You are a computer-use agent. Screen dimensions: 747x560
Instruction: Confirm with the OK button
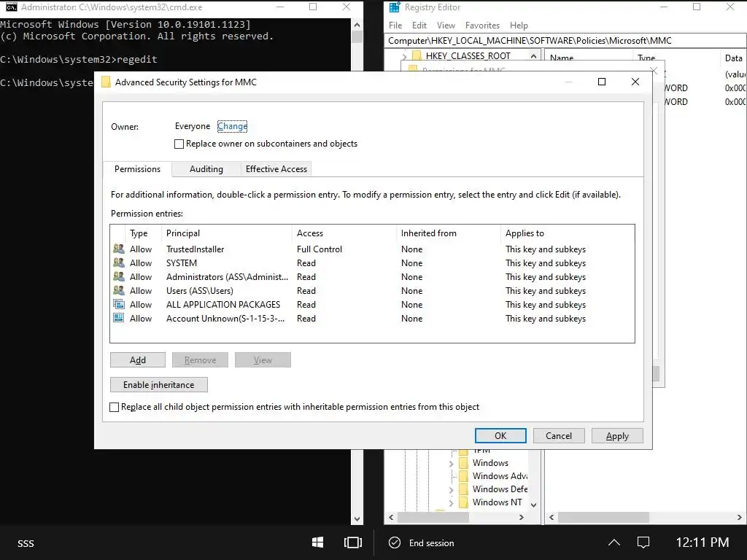click(500, 436)
